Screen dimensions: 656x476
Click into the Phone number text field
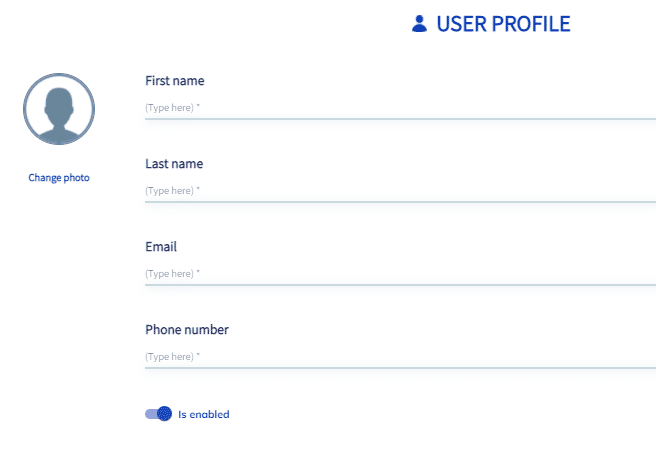400,357
